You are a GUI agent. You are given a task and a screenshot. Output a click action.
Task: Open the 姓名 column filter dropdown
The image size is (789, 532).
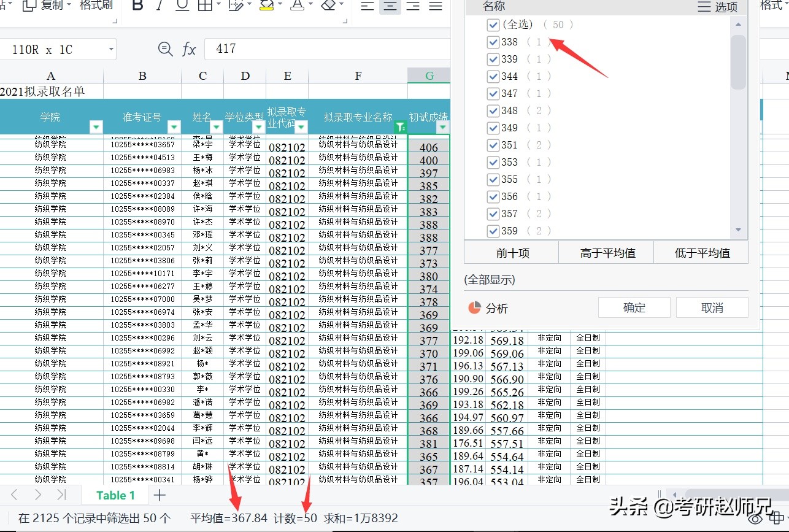tap(216, 127)
